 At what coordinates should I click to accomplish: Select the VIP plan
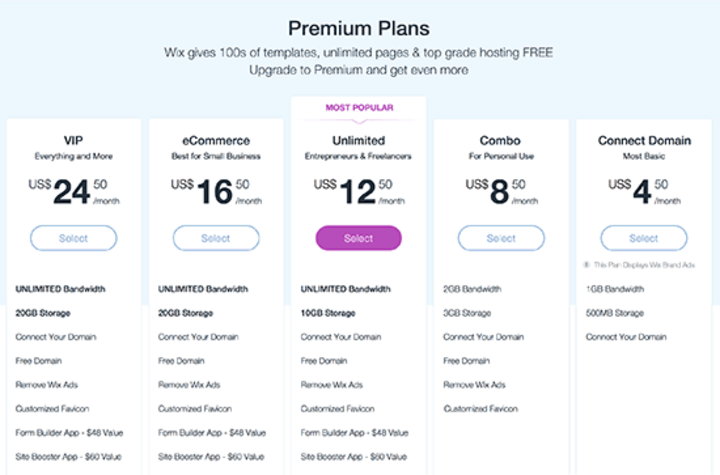pyautogui.click(x=73, y=238)
